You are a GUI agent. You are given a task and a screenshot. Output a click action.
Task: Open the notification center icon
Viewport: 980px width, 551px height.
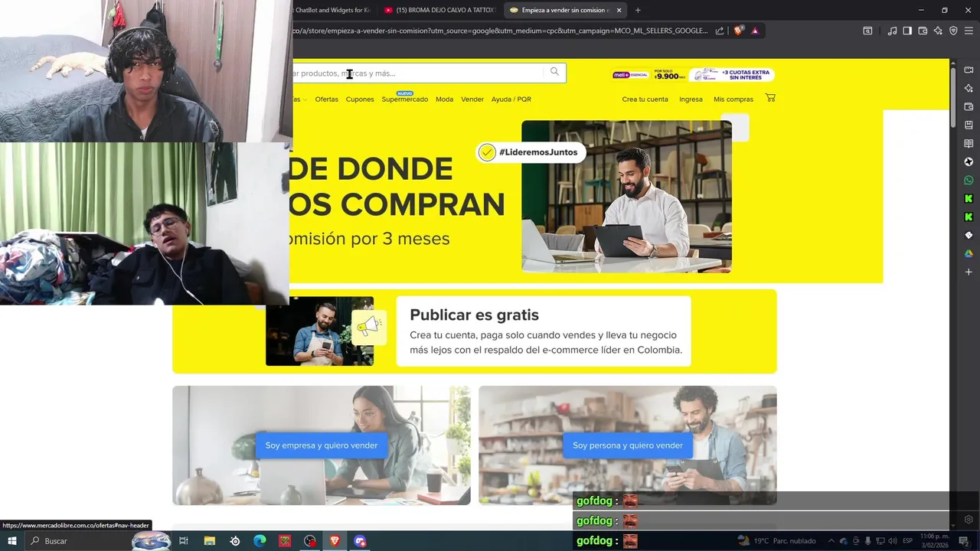pyautogui.click(x=966, y=541)
